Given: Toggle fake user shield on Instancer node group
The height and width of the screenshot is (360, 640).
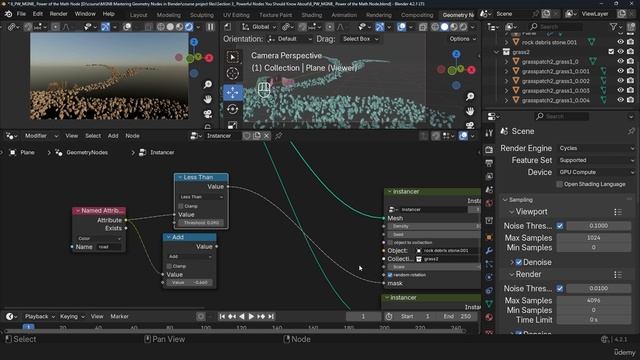Looking at the screenshot, I should click(x=247, y=136).
